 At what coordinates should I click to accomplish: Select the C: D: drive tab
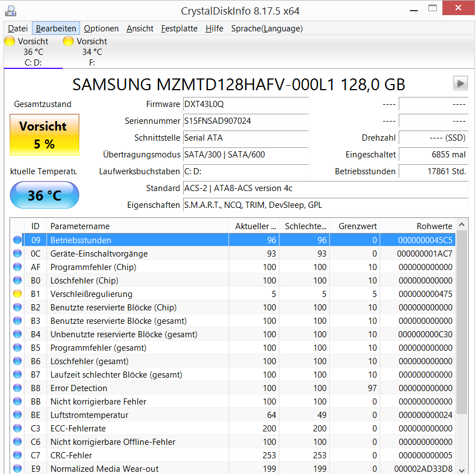[x=33, y=52]
